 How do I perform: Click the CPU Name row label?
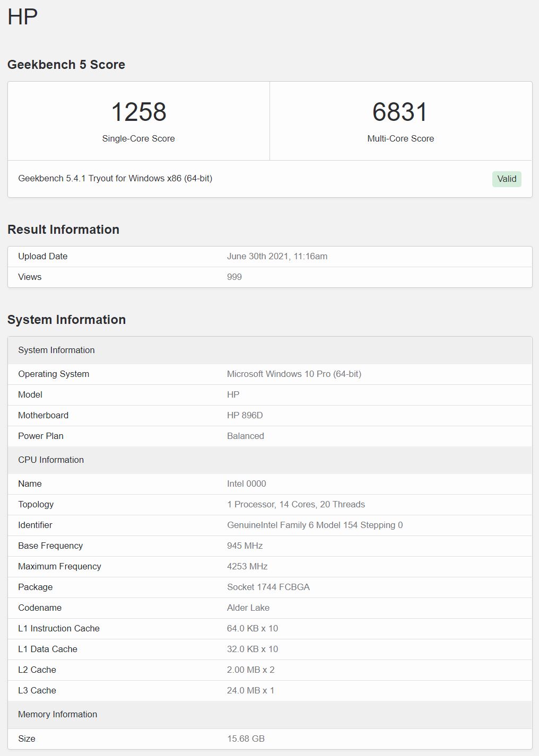(x=30, y=484)
